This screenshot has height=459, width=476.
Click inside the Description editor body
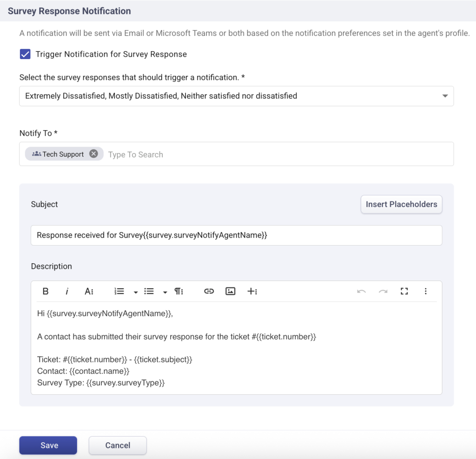pyautogui.click(x=237, y=348)
